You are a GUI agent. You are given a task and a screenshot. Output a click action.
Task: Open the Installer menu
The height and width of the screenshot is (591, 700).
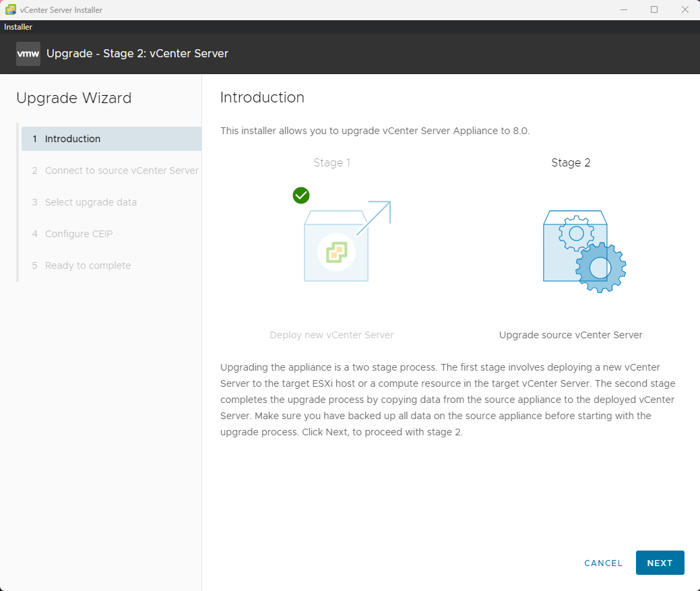[18, 27]
